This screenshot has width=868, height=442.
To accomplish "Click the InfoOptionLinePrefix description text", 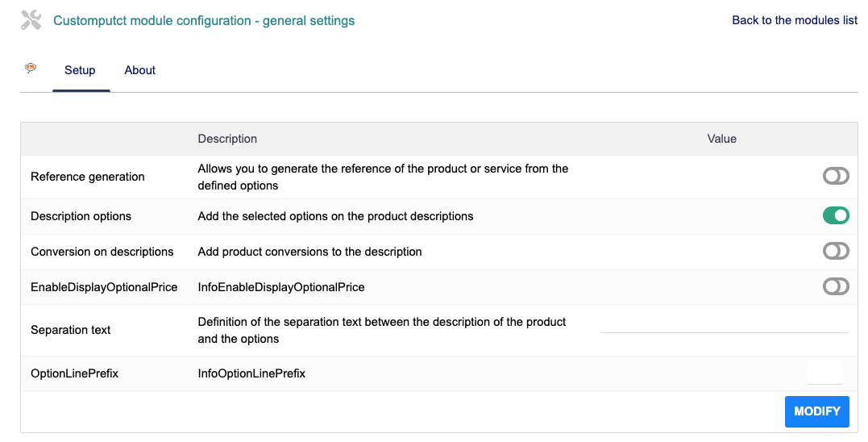I will pyautogui.click(x=251, y=373).
